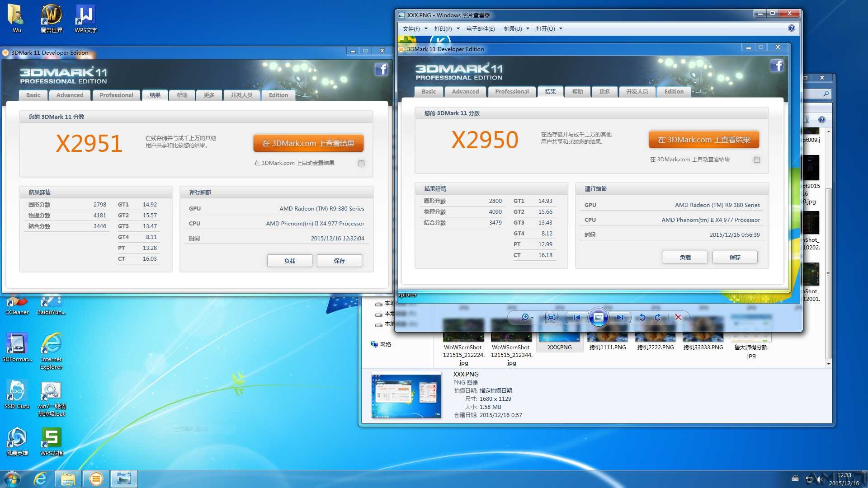Open the 刻录(U) menu dropdown
Screen dimensions: 868x488
tap(516, 29)
